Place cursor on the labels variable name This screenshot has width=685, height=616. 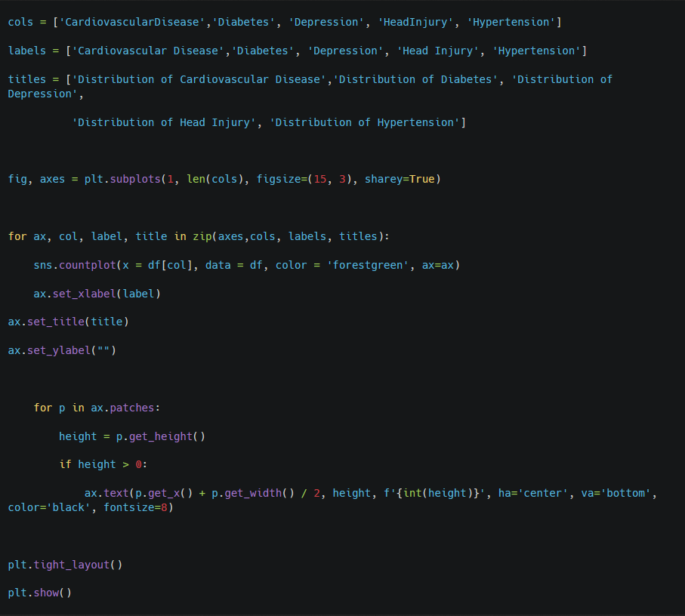pos(27,51)
